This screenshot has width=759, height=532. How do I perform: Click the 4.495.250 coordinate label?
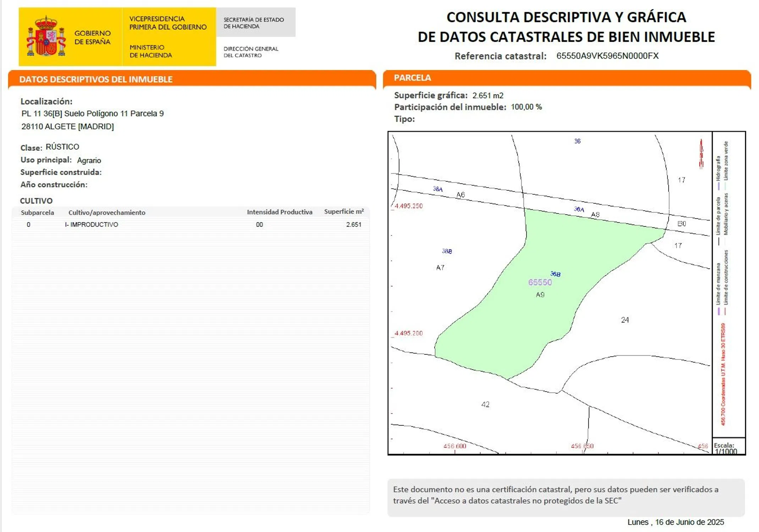(x=408, y=206)
